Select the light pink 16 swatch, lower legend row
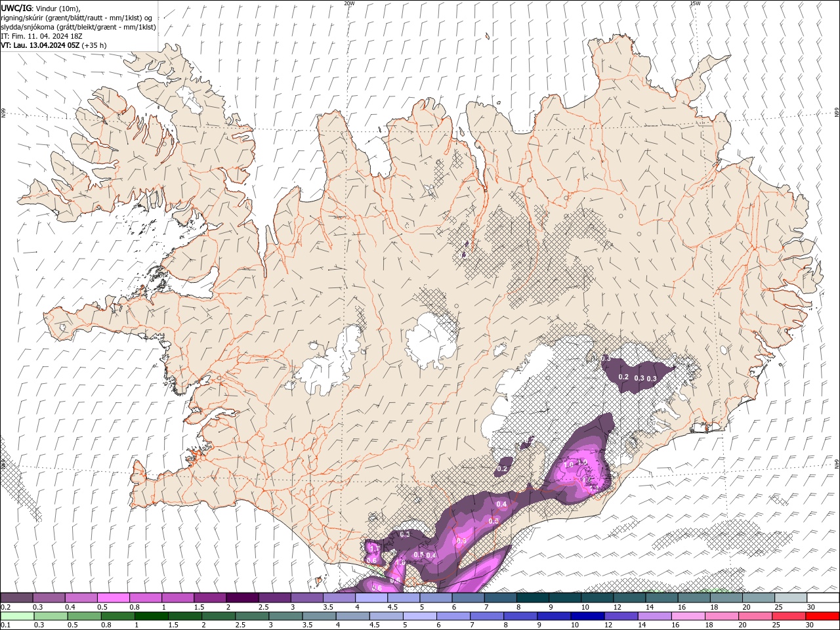Screen dimensions: 840x630 point(688,616)
